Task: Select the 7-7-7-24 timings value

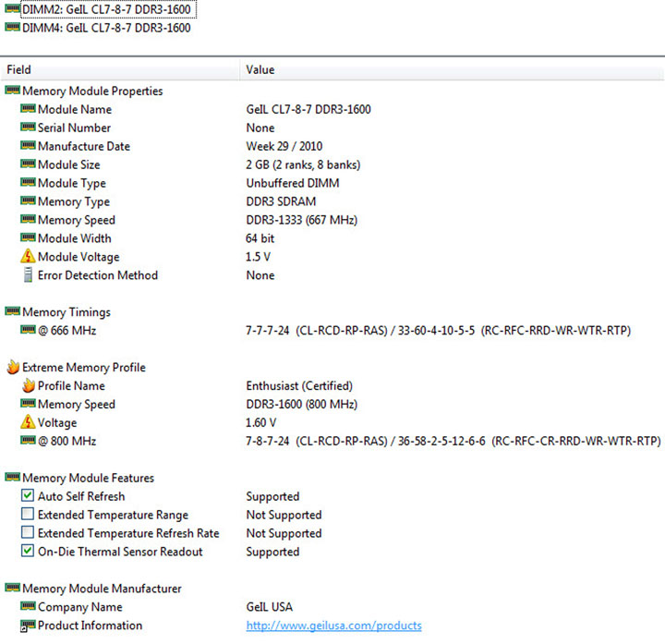Action: click(438, 331)
